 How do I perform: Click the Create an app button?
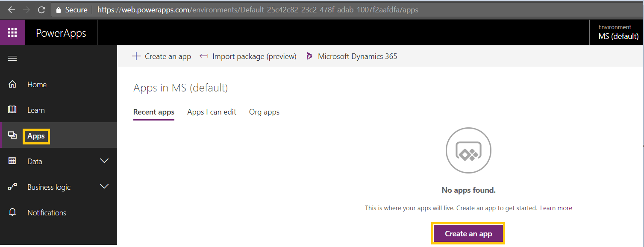[468, 233]
